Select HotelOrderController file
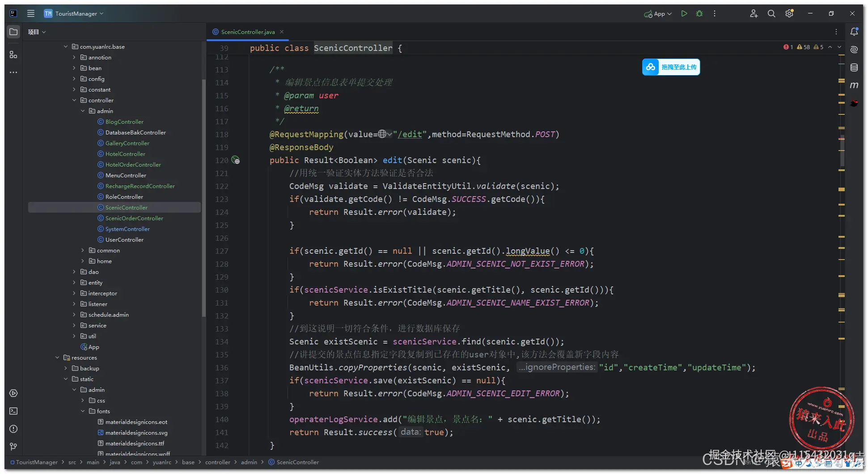This screenshot has width=868, height=474. point(133,164)
